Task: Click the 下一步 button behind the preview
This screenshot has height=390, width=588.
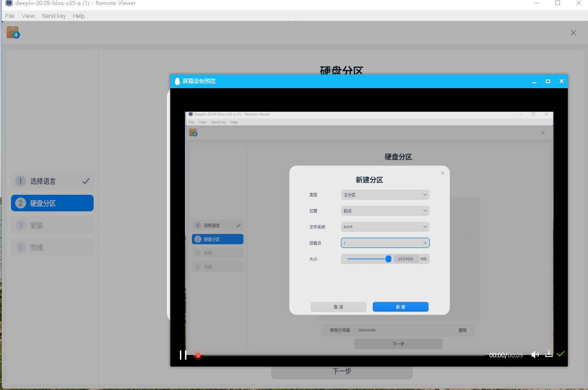Action: 342,372
